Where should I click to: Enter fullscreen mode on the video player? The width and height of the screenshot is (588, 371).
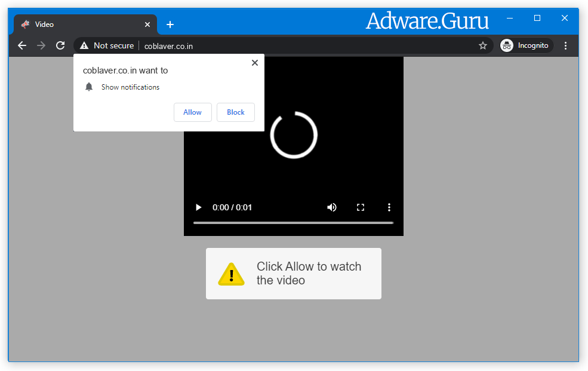(361, 207)
